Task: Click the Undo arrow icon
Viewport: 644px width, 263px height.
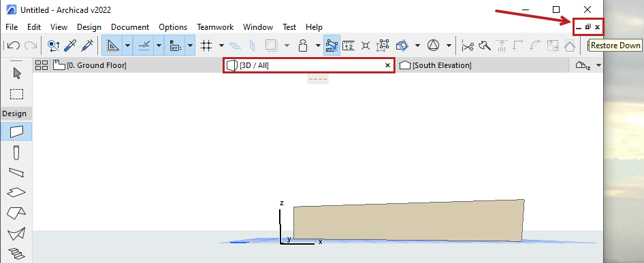Action: click(14, 45)
